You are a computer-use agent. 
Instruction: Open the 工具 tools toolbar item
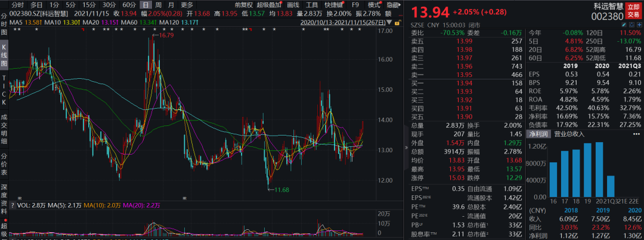pos(312,5)
